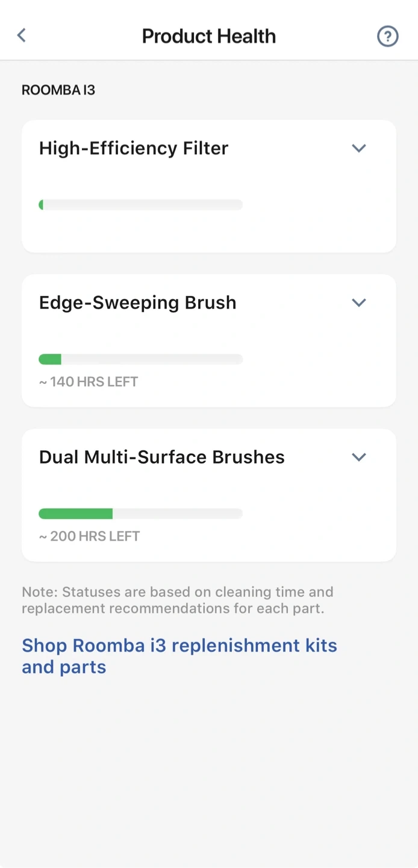Expand the High-Efficiency Filter chevron
418x868 pixels.
point(359,148)
